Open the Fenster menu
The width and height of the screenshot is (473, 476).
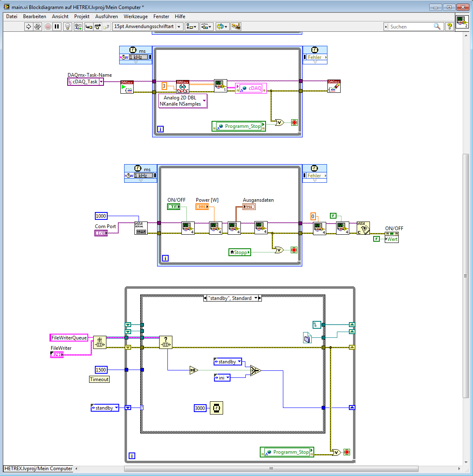[161, 16]
